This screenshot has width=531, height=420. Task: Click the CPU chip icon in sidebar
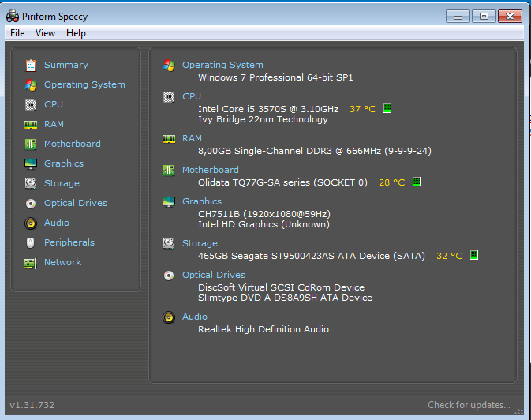click(31, 105)
